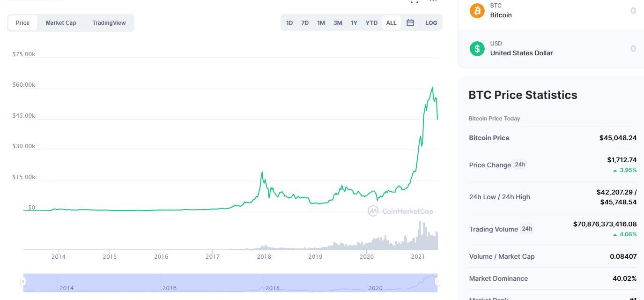Click the USD amount input field

(x=609, y=48)
